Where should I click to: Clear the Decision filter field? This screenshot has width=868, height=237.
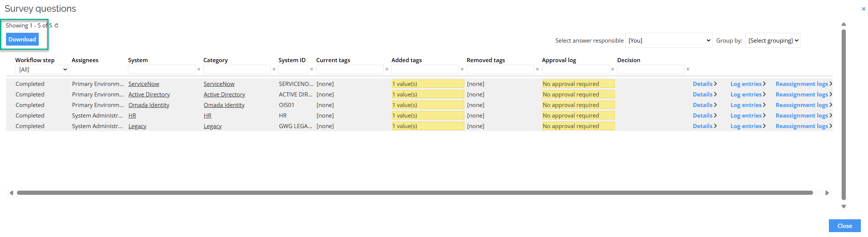click(x=688, y=69)
